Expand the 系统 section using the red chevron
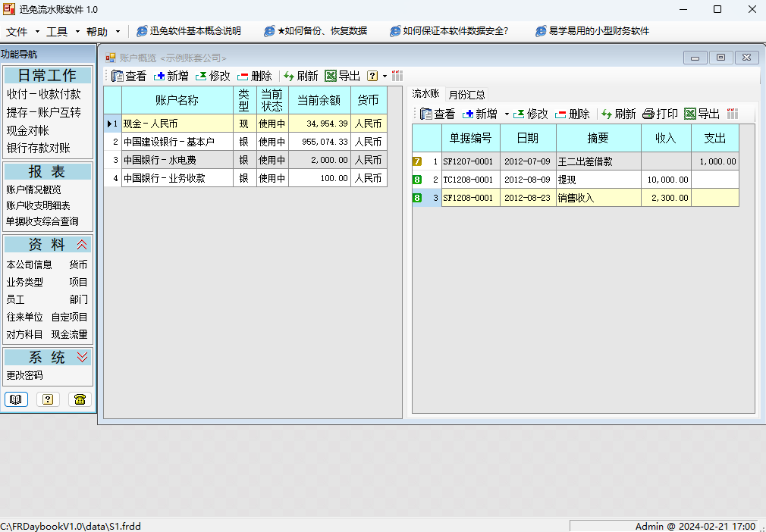The height and width of the screenshot is (532, 766). (x=83, y=357)
